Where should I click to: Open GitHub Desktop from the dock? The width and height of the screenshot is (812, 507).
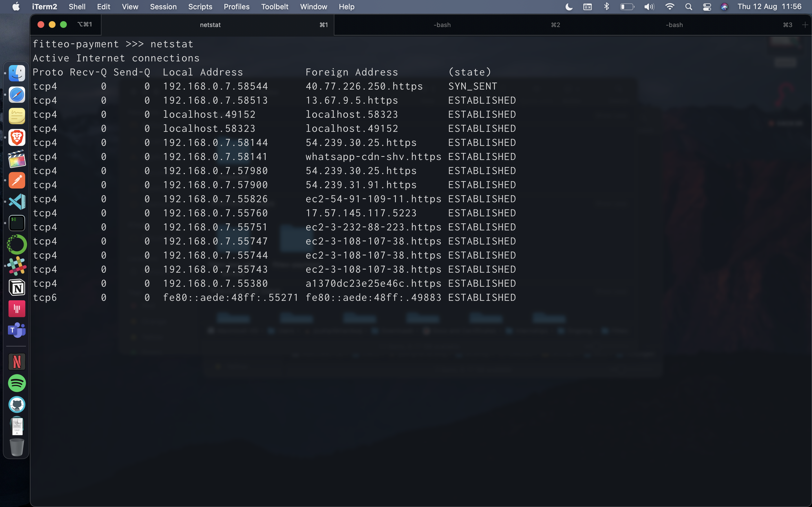(x=17, y=404)
